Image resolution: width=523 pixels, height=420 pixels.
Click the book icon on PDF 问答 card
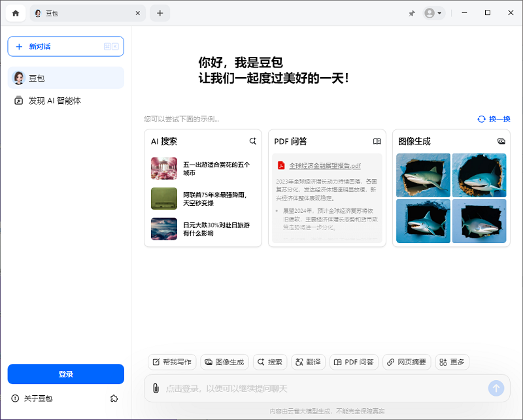pyautogui.click(x=377, y=141)
